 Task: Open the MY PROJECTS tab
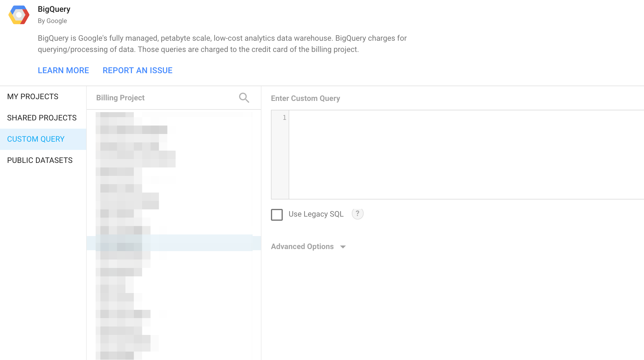point(43,97)
